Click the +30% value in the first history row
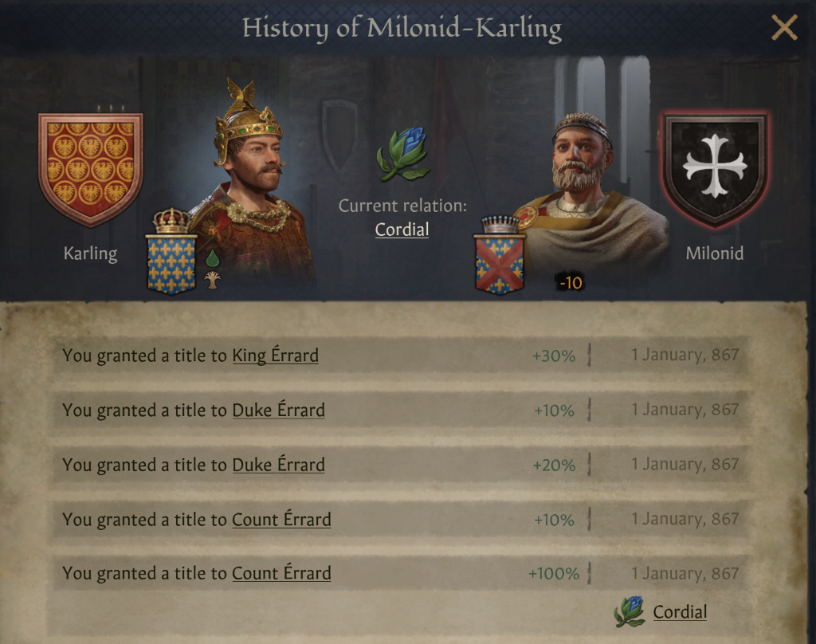Screen dimensions: 816x644 pos(554,355)
